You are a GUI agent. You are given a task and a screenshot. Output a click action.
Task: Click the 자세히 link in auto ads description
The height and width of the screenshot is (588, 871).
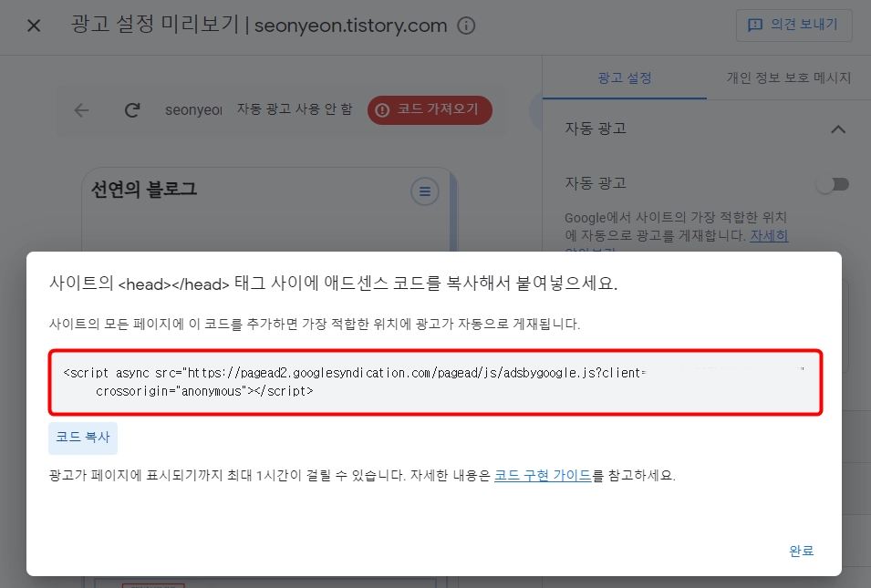tap(769, 236)
